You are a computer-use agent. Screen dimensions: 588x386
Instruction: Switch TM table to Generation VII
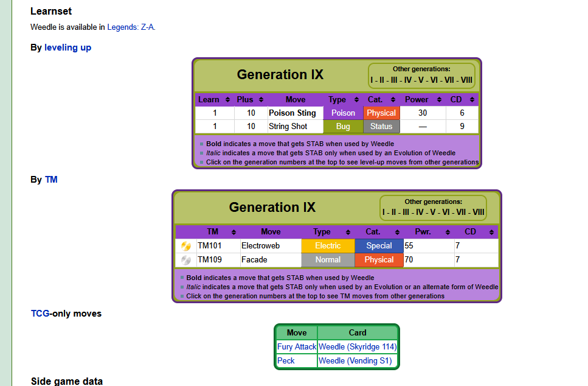tap(462, 212)
